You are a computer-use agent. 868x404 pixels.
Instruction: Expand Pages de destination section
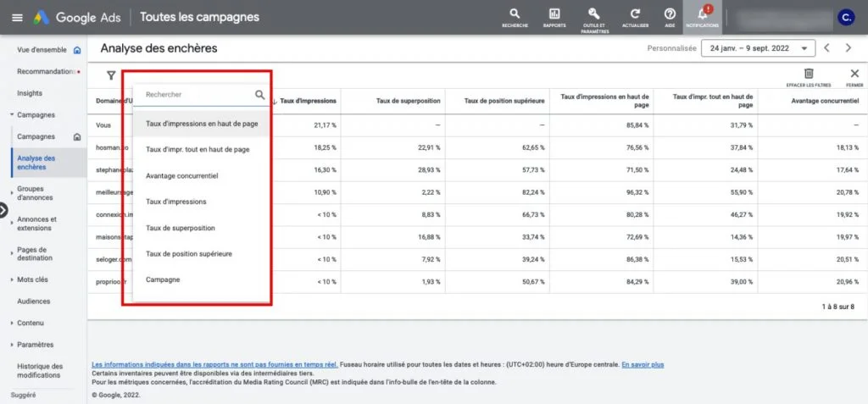click(x=12, y=253)
